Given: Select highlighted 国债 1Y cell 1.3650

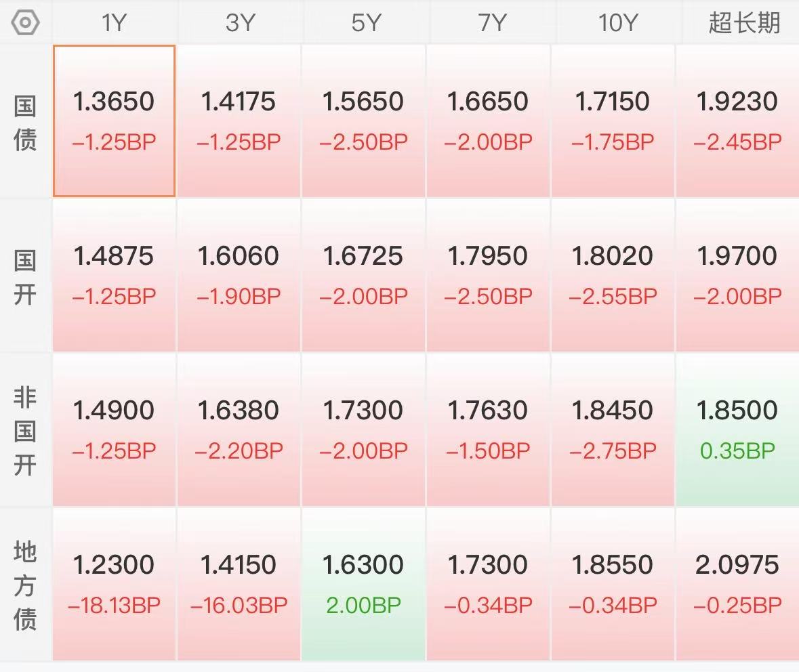Looking at the screenshot, I should click(x=114, y=121).
